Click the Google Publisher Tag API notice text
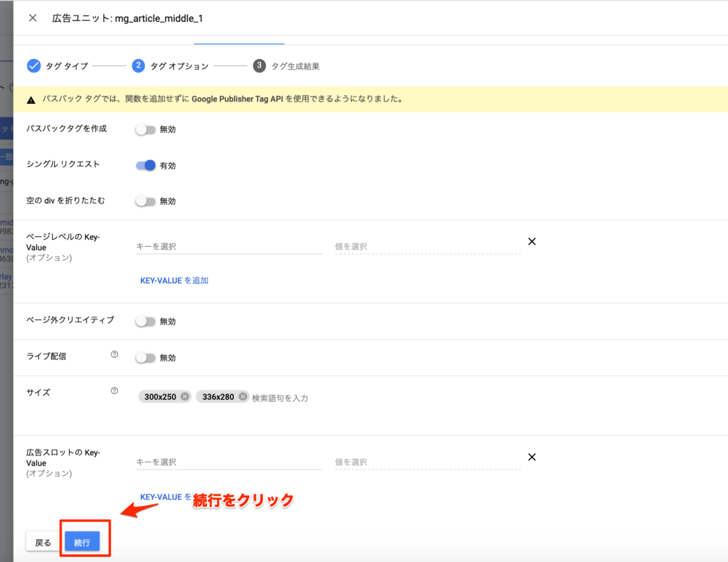Viewport: 728px width, 562px height. pos(223,99)
